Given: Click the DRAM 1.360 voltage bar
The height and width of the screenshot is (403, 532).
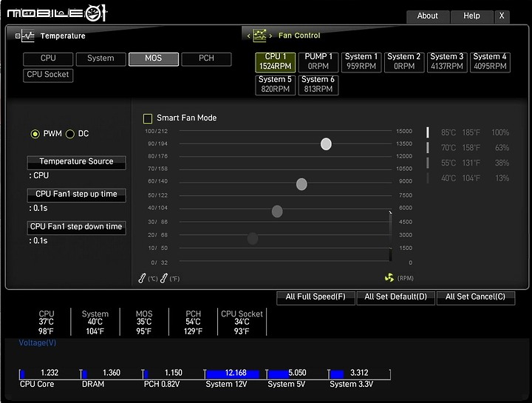Looking at the screenshot, I should click(x=111, y=374).
